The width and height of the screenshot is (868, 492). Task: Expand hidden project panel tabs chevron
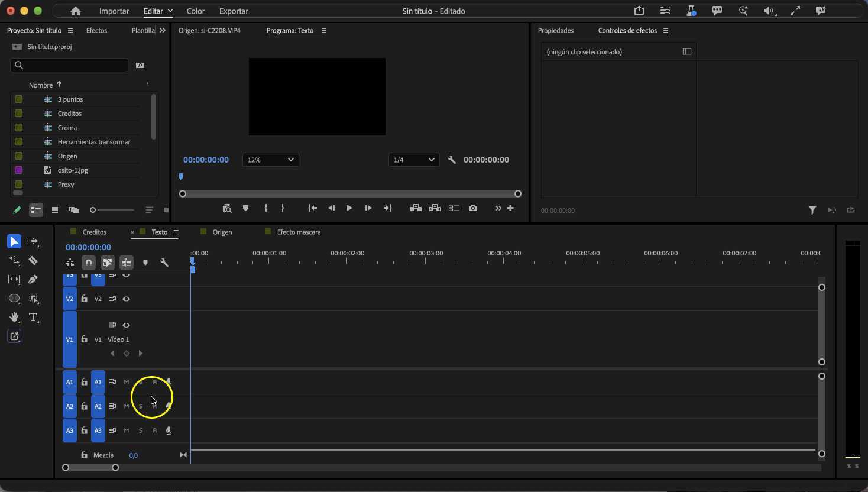[163, 30]
